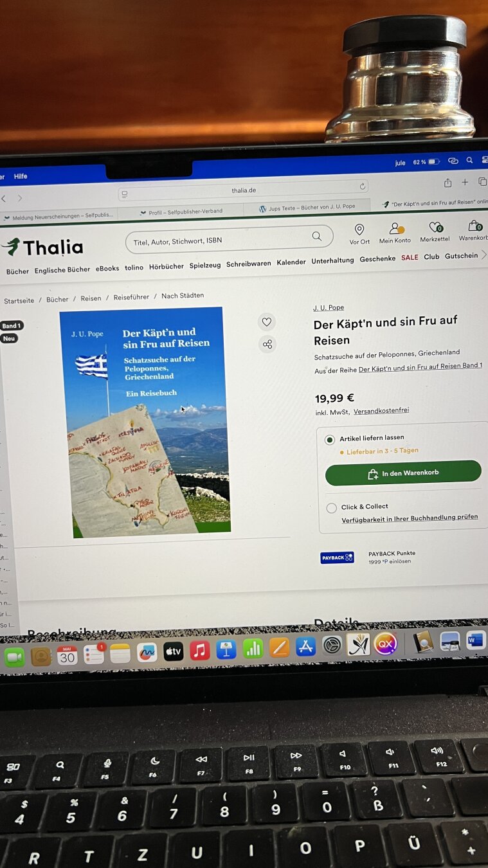
Task: Select the Artikel liefern lassen radio option
Action: tap(330, 440)
